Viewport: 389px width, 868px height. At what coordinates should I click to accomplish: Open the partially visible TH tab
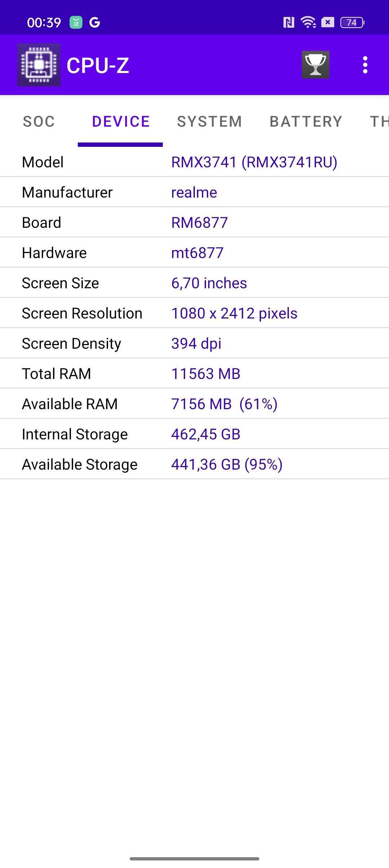(379, 122)
